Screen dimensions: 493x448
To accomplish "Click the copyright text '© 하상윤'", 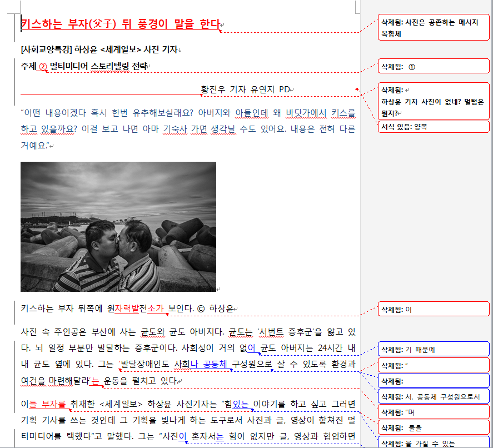I will (216, 308).
